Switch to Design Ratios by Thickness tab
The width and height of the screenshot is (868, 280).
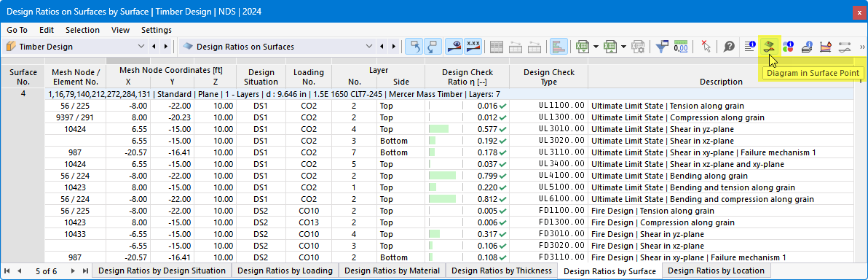[x=502, y=271]
